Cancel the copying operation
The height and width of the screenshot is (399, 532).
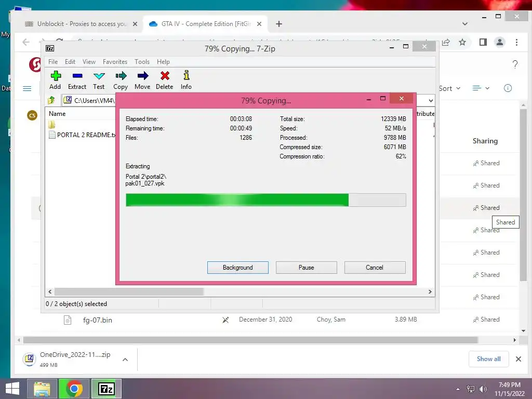(375, 268)
